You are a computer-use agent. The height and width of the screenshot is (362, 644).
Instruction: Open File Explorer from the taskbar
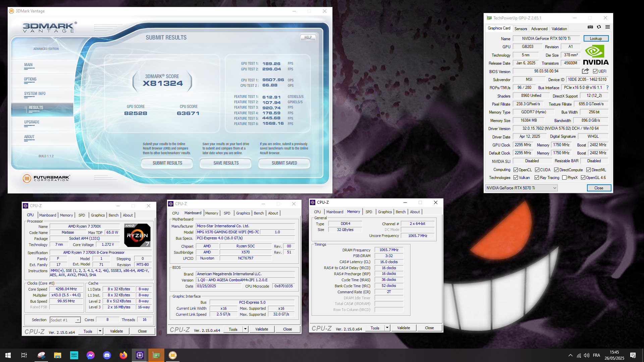click(58, 355)
